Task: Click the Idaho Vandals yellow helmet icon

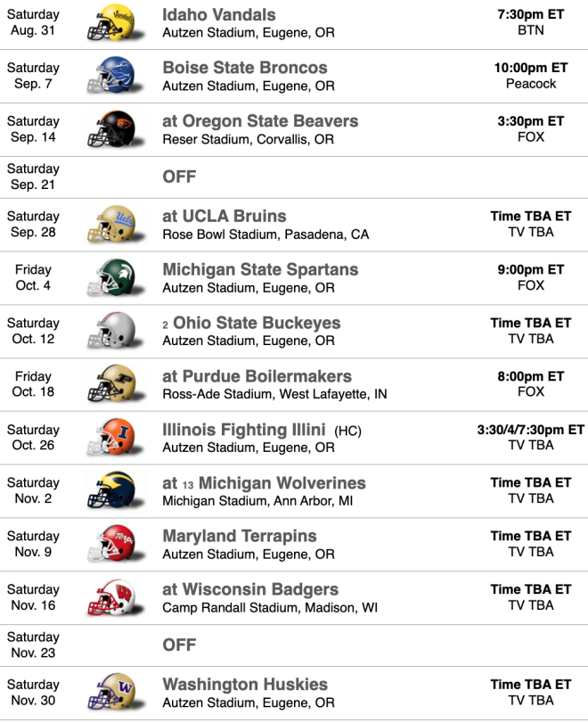Action: [116, 22]
